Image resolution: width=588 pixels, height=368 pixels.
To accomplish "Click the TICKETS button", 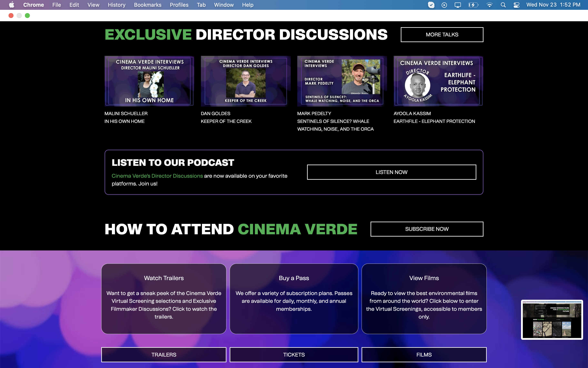I will tap(294, 355).
